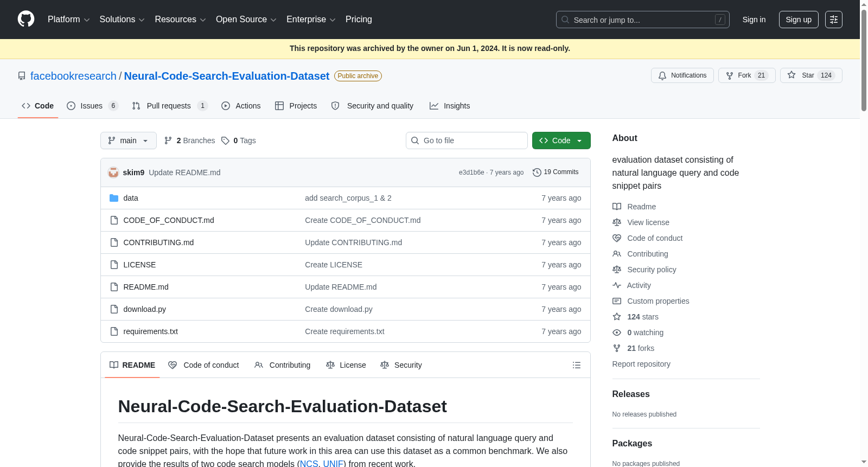Expand the Resources menu
Viewport: 868px width, 467px height.
click(180, 20)
